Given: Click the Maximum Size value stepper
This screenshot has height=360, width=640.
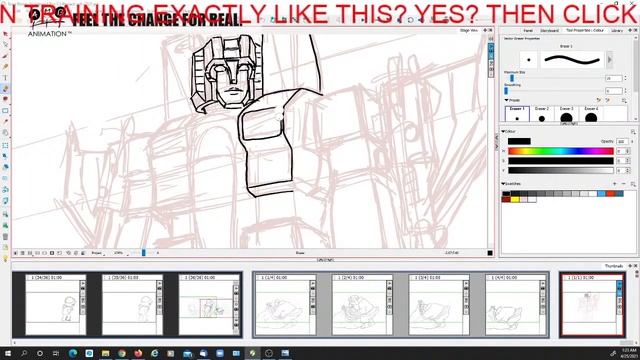Looking at the screenshot, I should click(625, 78).
